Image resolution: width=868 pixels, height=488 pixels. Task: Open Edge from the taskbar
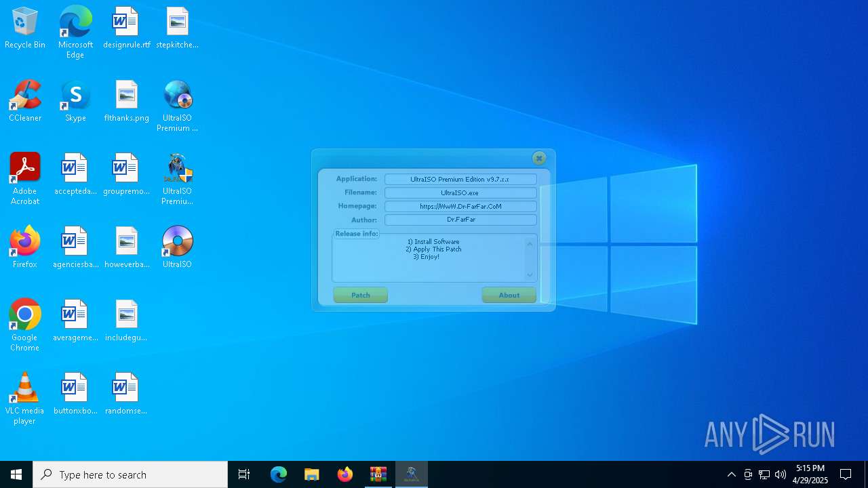pyautogui.click(x=279, y=474)
